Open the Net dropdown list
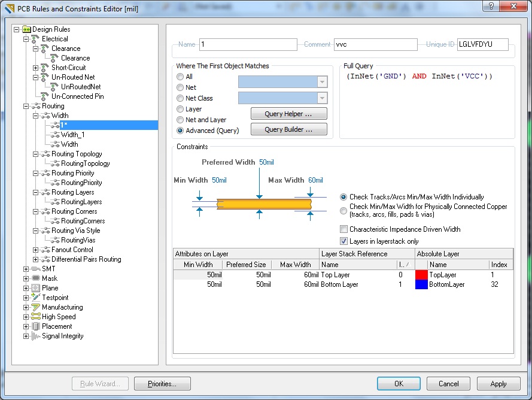532x400 pixels. click(x=322, y=82)
